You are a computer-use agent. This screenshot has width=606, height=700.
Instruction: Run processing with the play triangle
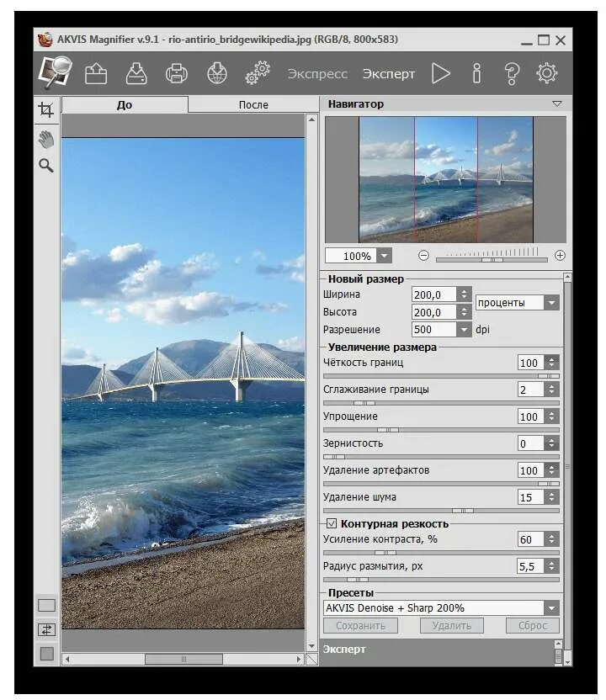pyautogui.click(x=441, y=73)
